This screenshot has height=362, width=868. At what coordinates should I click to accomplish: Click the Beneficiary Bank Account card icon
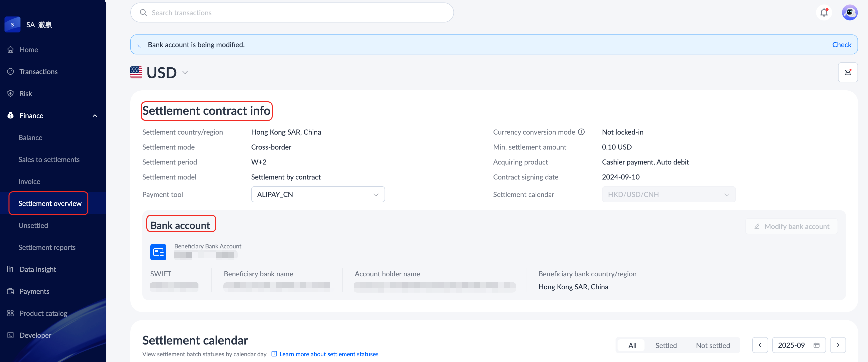pyautogui.click(x=158, y=252)
